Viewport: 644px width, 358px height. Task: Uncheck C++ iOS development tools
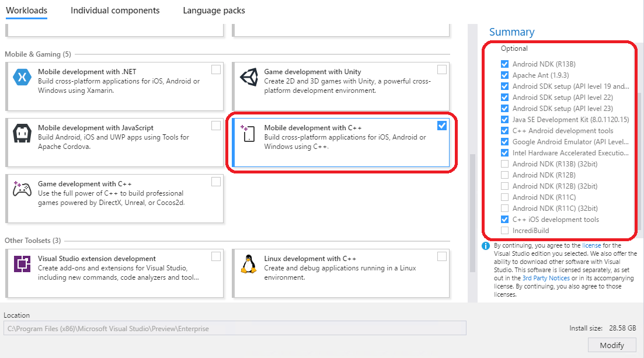(x=505, y=220)
